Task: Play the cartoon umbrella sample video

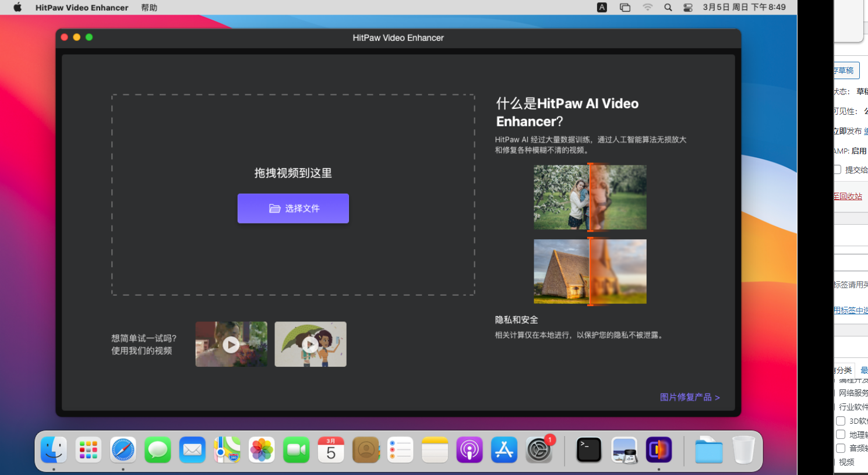Action: [310, 345]
